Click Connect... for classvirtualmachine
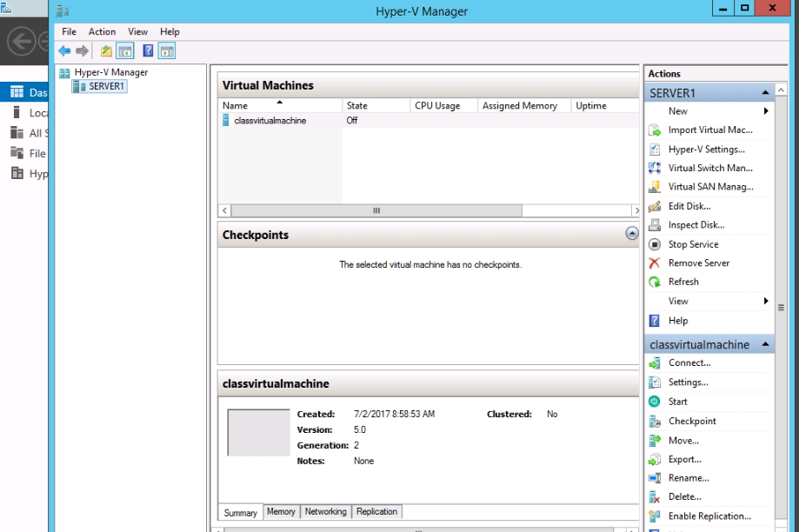This screenshot has height=532, width=799. tap(689, 363)
